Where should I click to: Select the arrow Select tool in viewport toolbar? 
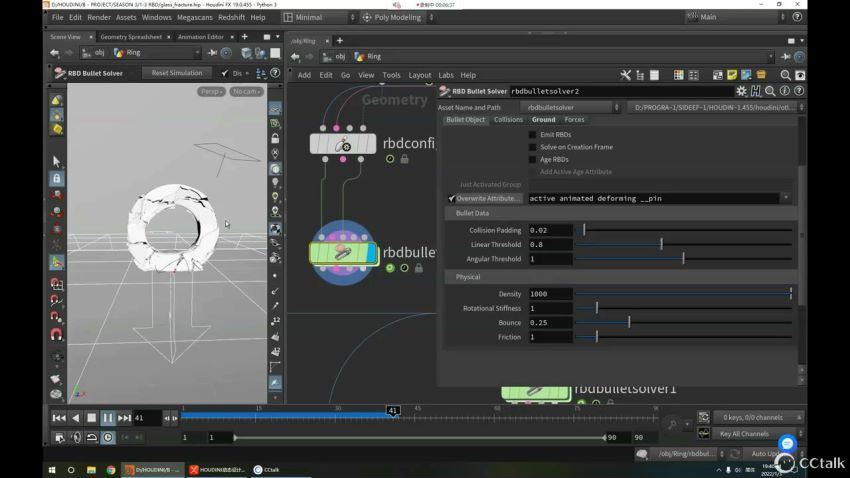[56, 161]
